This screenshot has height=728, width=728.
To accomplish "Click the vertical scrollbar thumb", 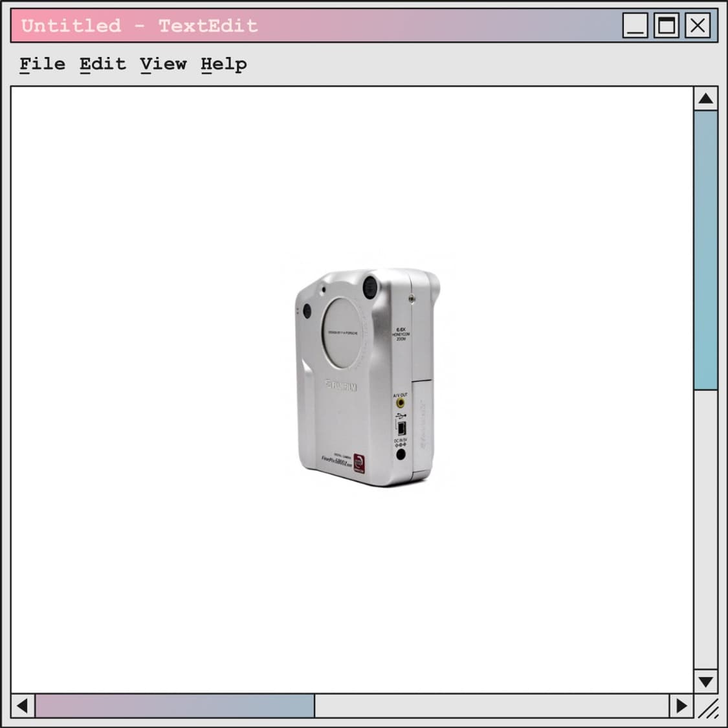I will point(705,250).
